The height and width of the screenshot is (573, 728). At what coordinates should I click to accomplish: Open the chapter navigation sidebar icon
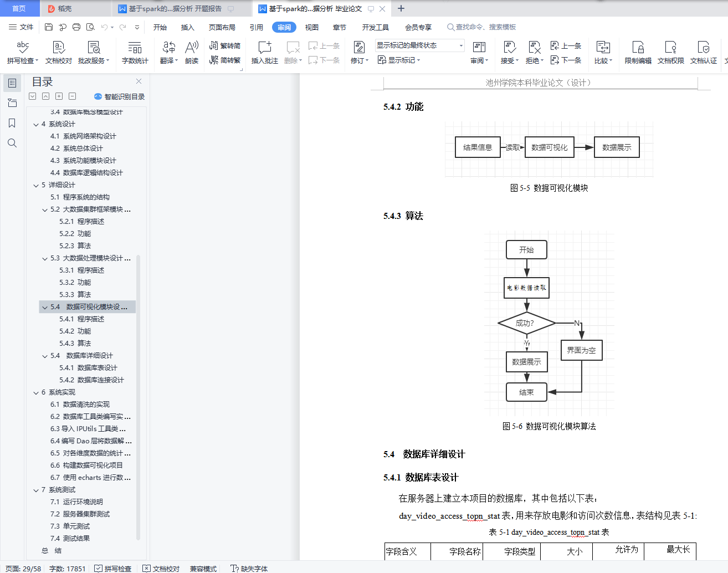12,103
